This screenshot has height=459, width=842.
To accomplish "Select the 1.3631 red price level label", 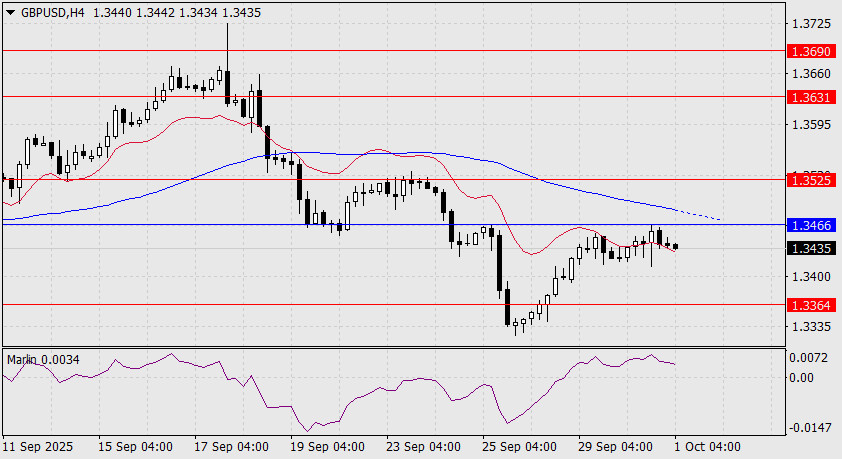I will [x=811, y=97].
